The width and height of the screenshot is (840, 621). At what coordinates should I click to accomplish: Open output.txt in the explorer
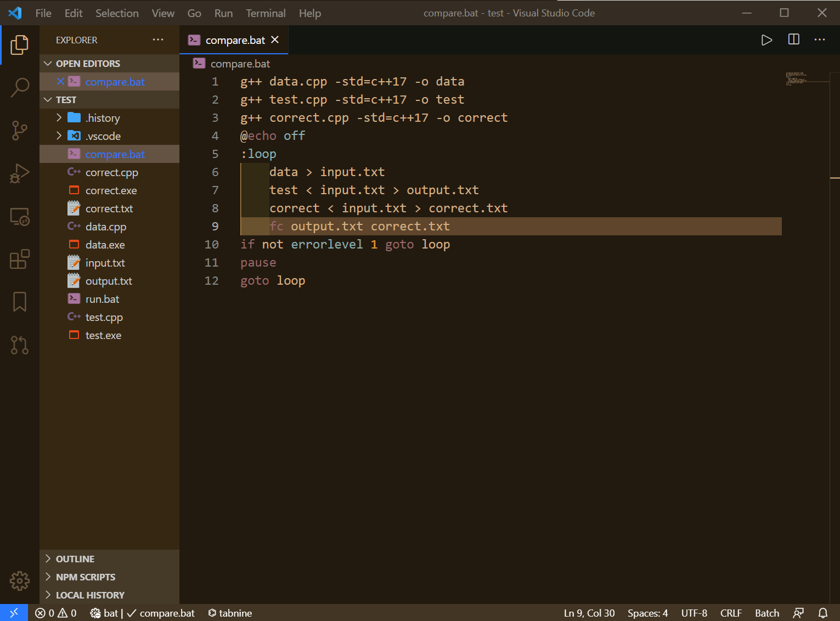tap(109, 280)
